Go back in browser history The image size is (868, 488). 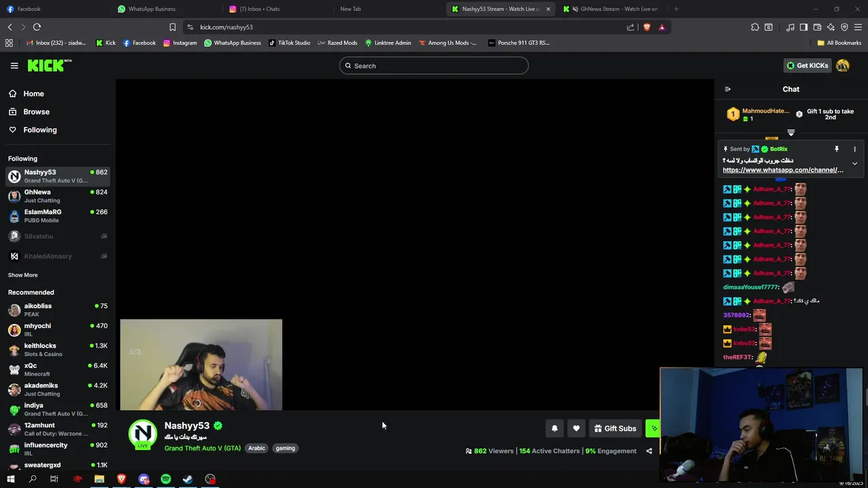(9, 27)
